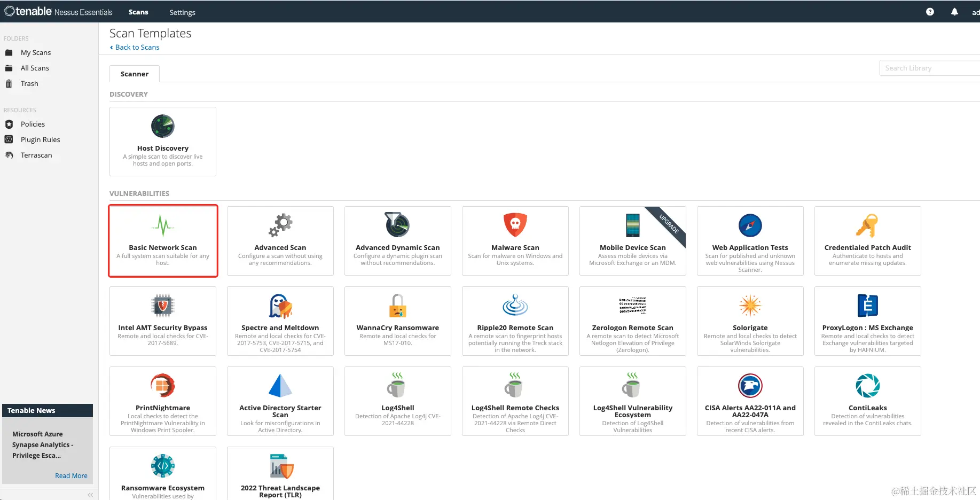Click the Credentialed Patch Audit description
The width and height of the screenshot is (980, 500).
(x=868, y=260)
